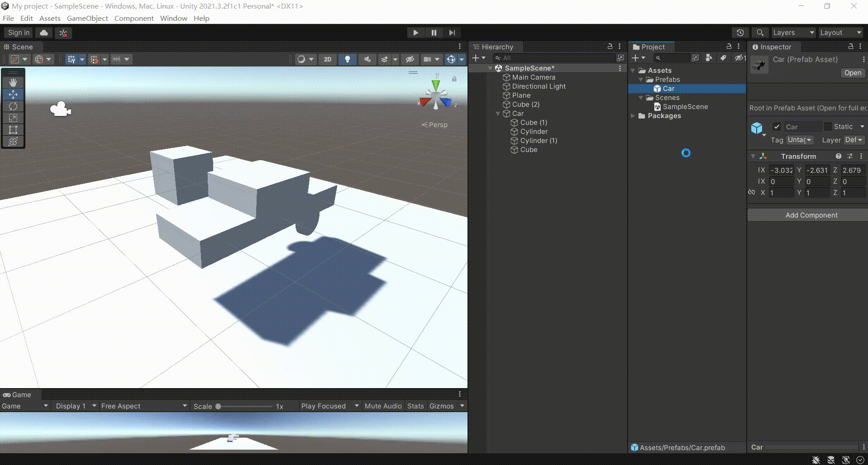Viewport: 868px width, 465px height.
Task: Click the Gizmos button in Game view
Action: tap(441, 406)
